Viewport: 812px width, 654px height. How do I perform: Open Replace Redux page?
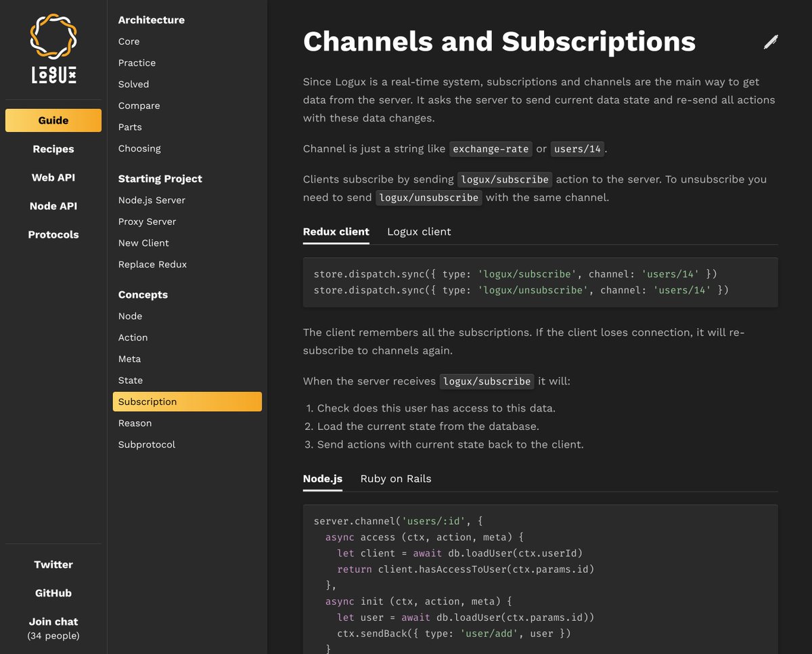[152, 265]
